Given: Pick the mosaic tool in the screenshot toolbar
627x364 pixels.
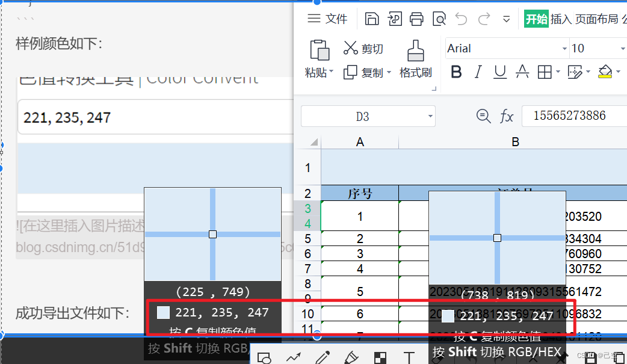Looking at the screenshot, I should click(380, 356).
